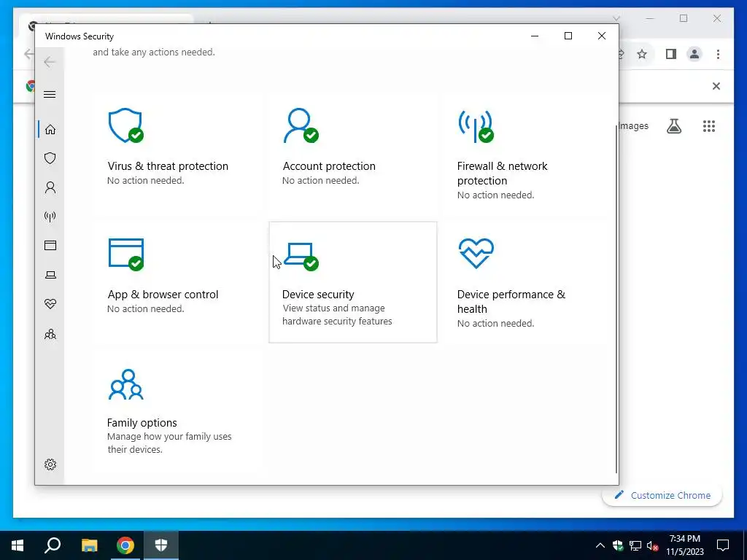
Task: Click 'Manage how your family uses their devices'
Action: pos(169,443)
